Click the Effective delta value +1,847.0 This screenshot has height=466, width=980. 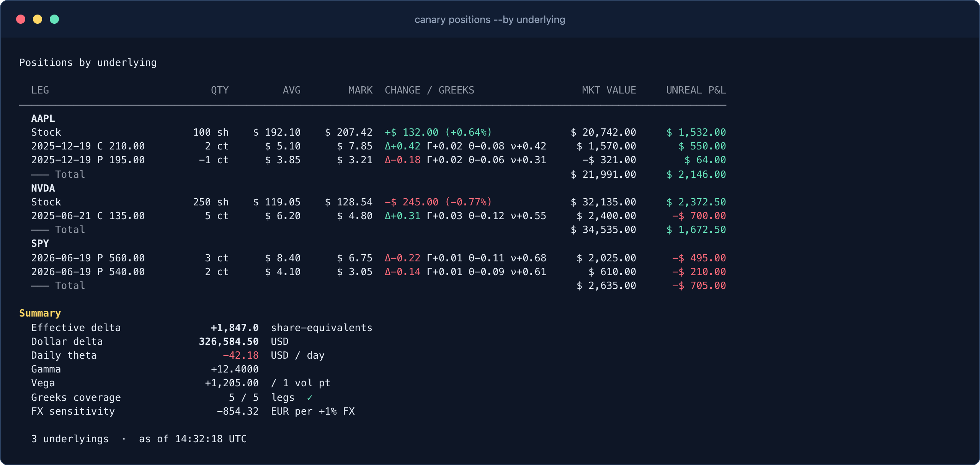tap(235, 328)
